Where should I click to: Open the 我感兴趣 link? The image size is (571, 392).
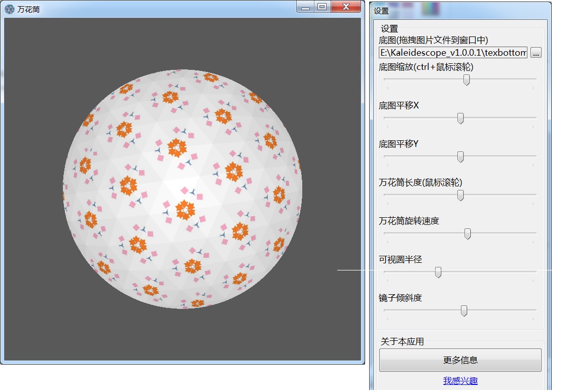coord(460,381)
